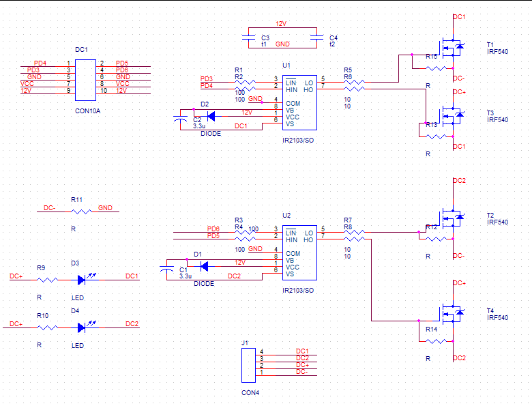Click the D4 designator label
Screen dimensions: 532x408
[x=75, y=311]
